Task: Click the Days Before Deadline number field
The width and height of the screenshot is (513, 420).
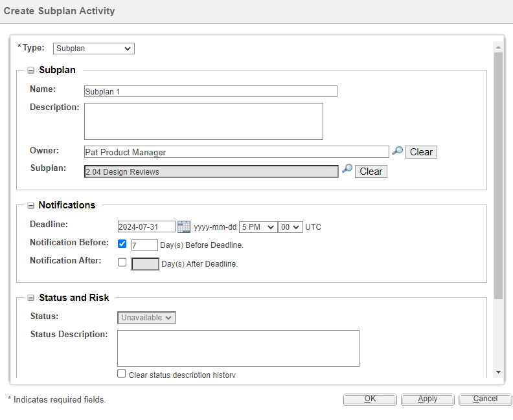Action: pos(144,245)
